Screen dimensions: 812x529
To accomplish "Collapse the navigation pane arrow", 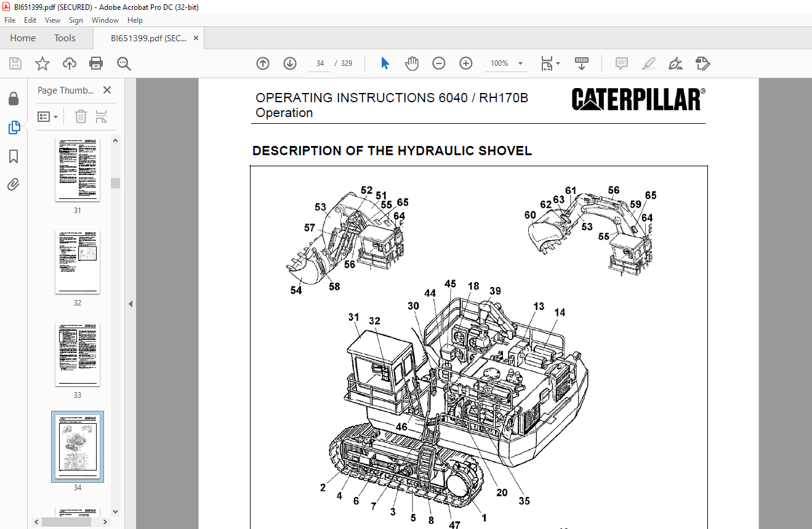I will coord(130,304).
